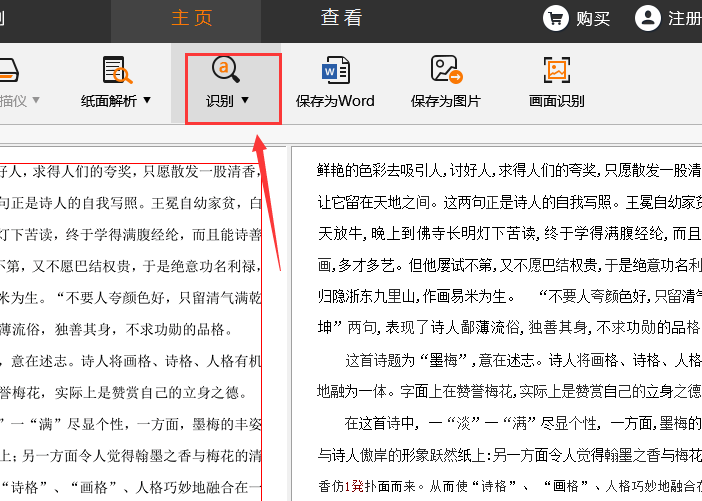
Task: Click the 保存为Word text label
Action: click(x=335, y=101)
